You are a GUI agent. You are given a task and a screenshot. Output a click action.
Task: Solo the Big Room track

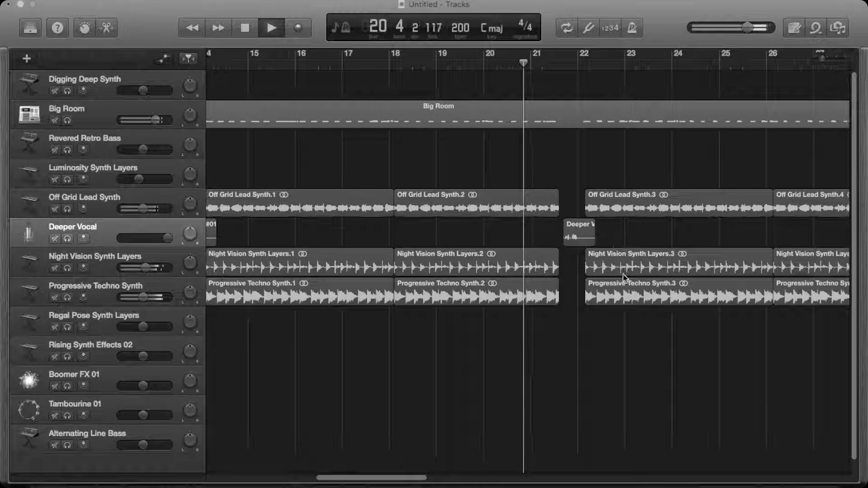pyautogui.click(x=67, y=121)
